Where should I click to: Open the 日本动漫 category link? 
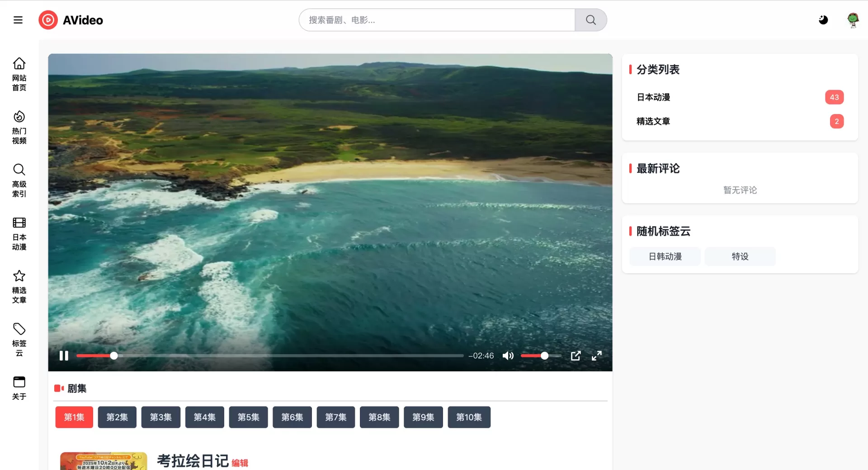click(653, 97)
